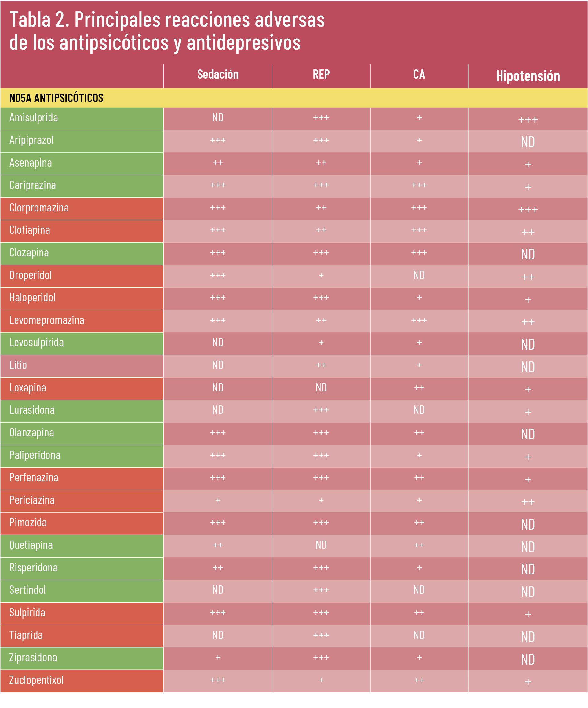The width and height of the screenshot is (588, 708).
Task: Click the Aripiprazol drug name
Action: click(31, 140)
